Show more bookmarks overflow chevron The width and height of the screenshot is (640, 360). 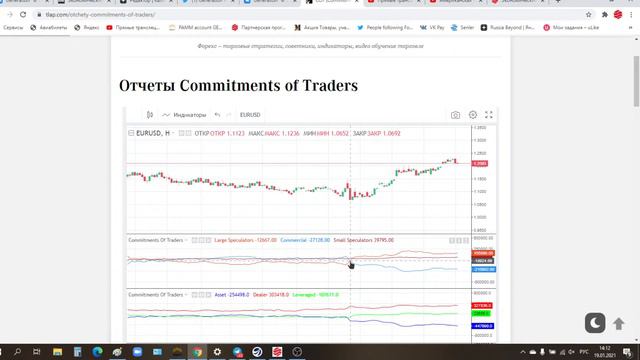coord(631,28)
